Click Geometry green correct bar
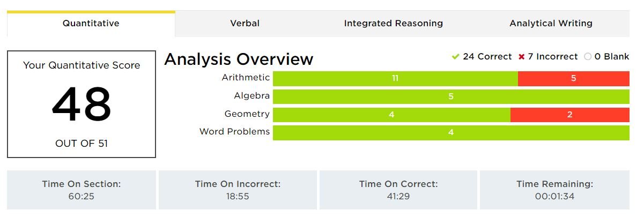The height and width of the screenshot is (217, 644). [391, 114]
